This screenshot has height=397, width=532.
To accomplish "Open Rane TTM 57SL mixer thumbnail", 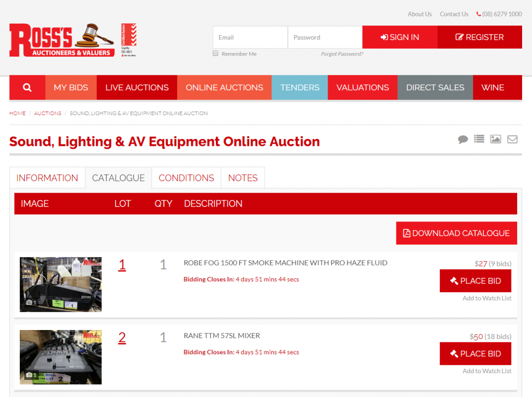I will point(61,357).
